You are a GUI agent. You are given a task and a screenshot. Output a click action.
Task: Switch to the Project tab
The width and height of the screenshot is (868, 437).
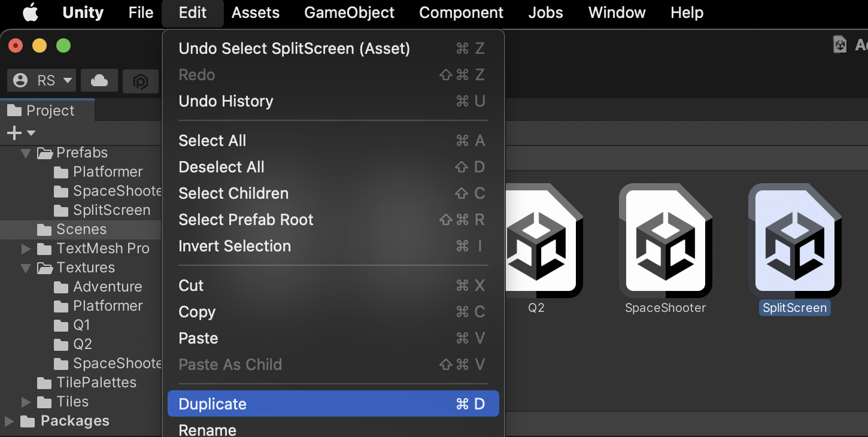[x=48, y=111]
